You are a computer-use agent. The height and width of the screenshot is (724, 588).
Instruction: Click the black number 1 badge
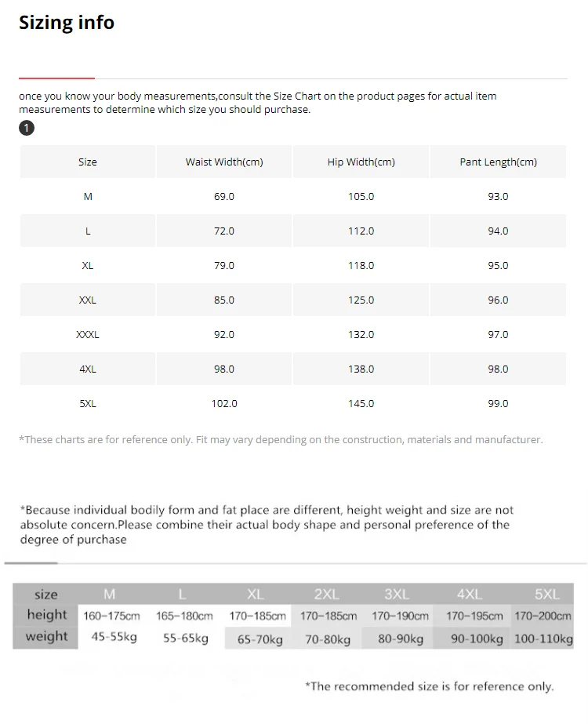click(x=27, y=128)
